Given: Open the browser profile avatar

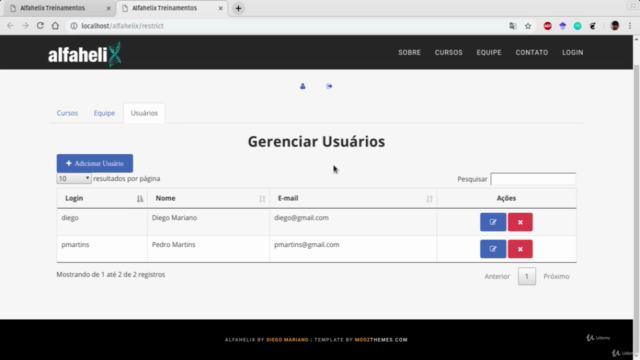Looking at the screenshot, I should tap(615, 26).
